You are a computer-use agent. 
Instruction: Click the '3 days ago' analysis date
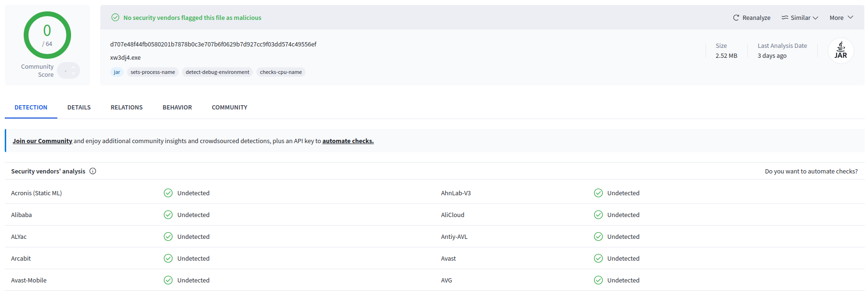tap(772, 55)
